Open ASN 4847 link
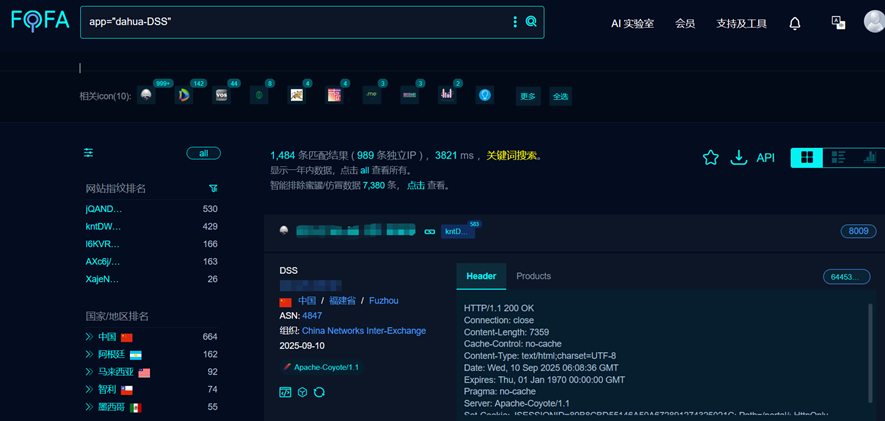Viewport: 885px width, 421px height. [x=312, y=315]
